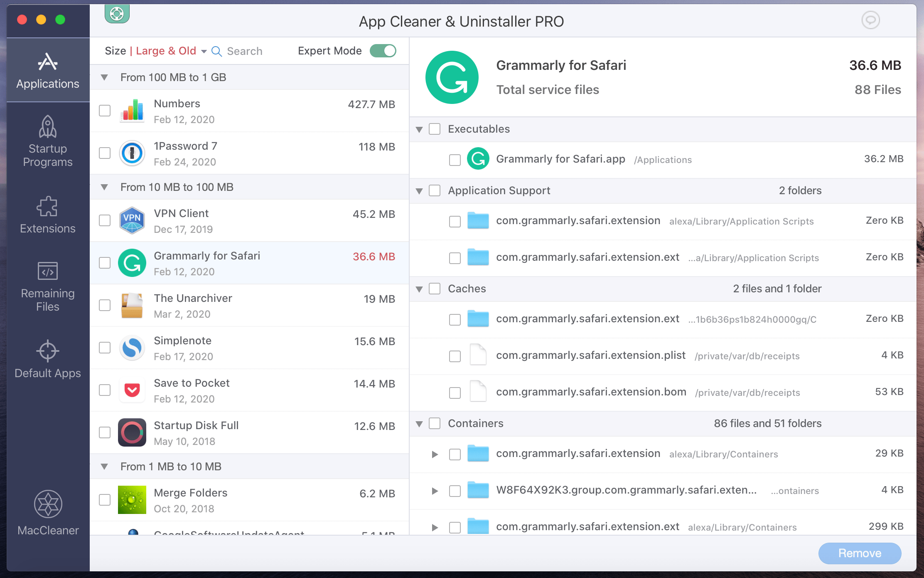Viewport: 924px width, 578px height.
Task: Expand com.grammarly.safari.extension.ext in Containers
Action: 435,527
